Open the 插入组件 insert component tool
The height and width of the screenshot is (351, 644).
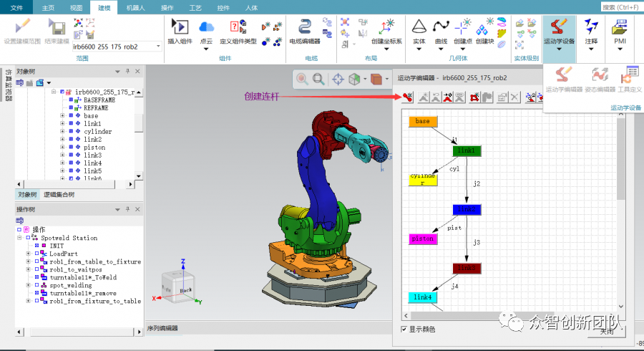[180, 32]
